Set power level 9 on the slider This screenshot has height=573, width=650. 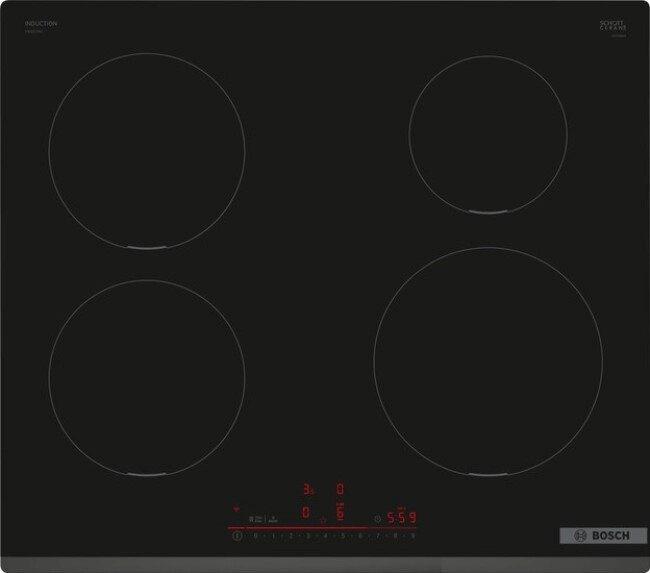click(x=411, y=537)
